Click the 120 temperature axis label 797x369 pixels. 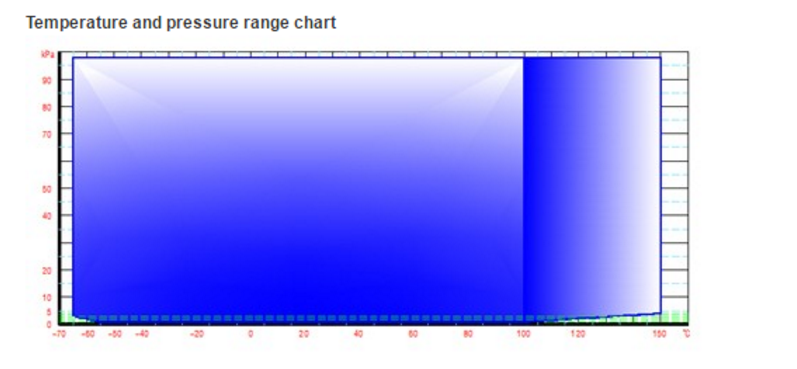pyautogui.click(x=578, y=334)
